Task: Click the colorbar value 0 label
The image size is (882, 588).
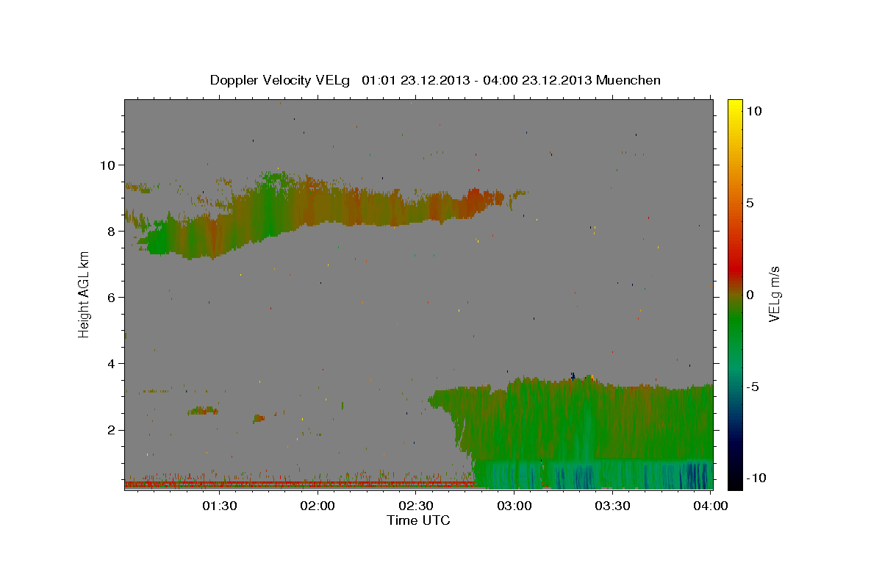Action: click(750, 295)
